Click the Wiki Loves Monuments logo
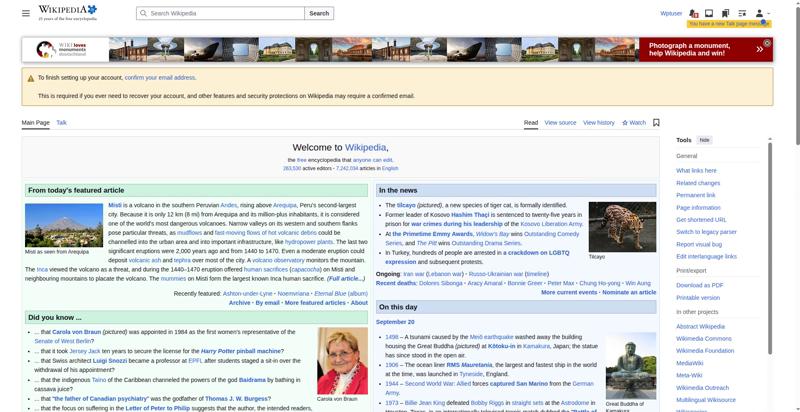Viewport: 800px width, 412px height. coord(61,49)
